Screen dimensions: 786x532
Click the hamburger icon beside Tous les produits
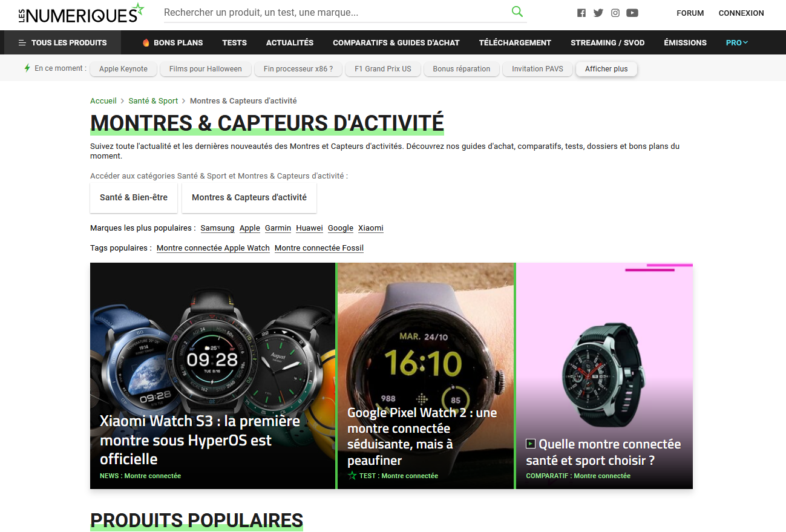coord(22,42)
